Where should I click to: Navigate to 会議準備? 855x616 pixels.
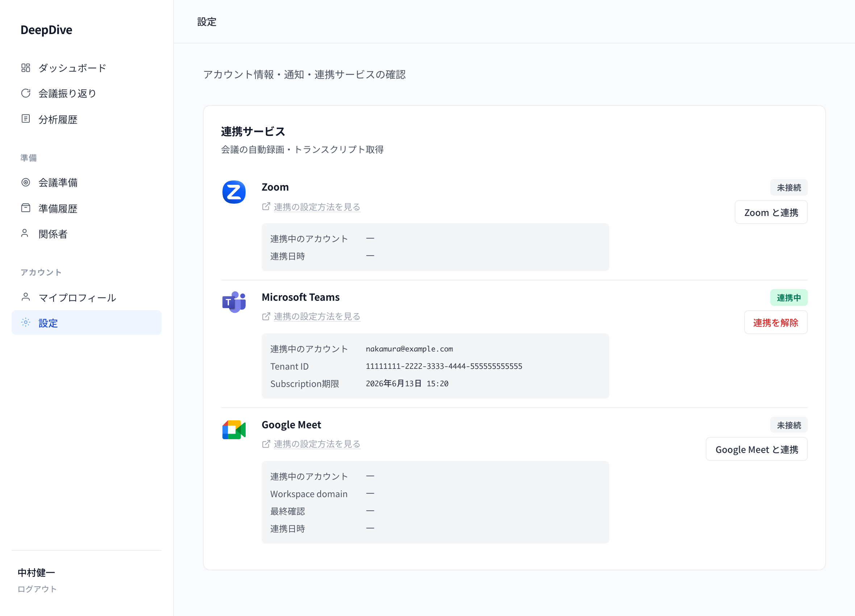[x=86, y=183]
